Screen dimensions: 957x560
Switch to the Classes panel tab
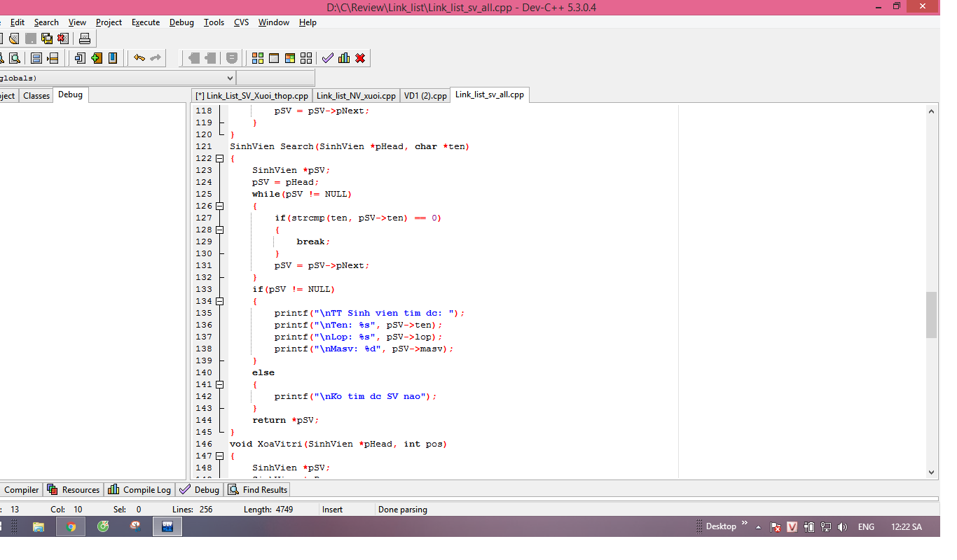coord(36,96)
